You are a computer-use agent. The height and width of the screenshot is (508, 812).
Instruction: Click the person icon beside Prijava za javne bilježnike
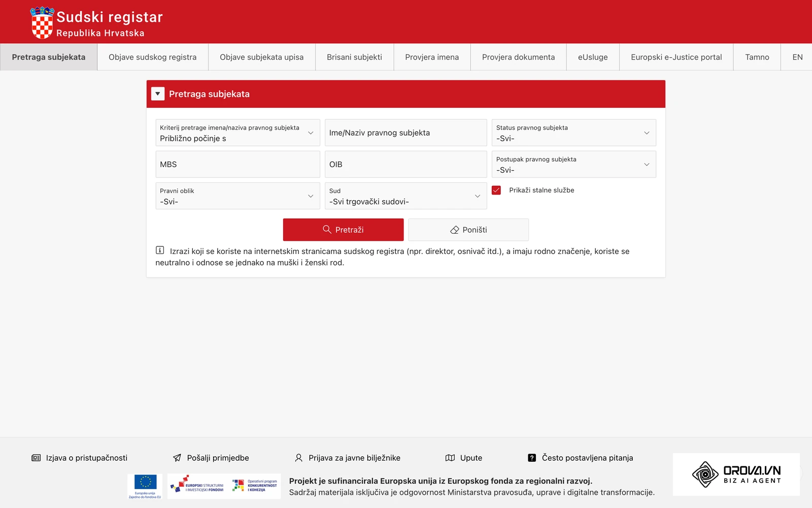click(x=299, y=458)
